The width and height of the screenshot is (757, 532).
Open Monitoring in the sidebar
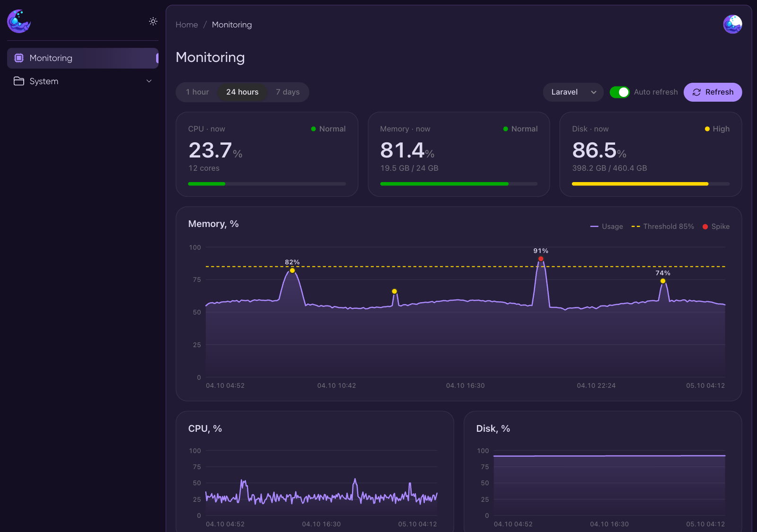tap(83, 58)
